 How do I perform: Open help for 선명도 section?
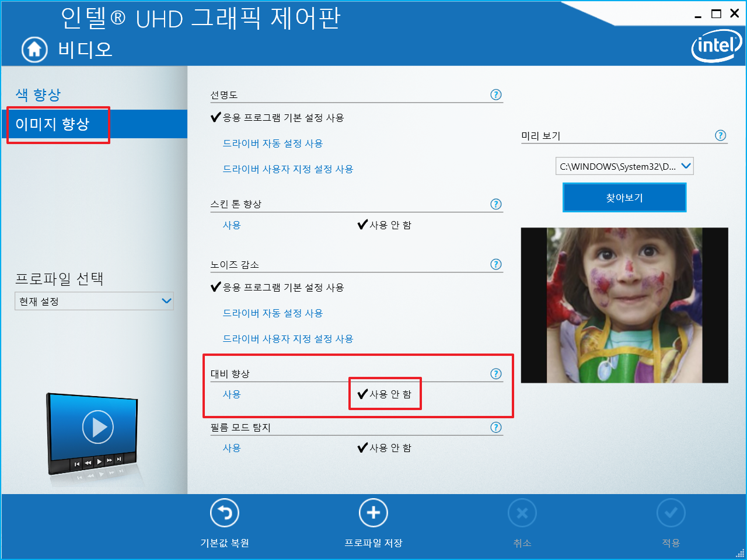pyautogui.click(x=496, y=94)
